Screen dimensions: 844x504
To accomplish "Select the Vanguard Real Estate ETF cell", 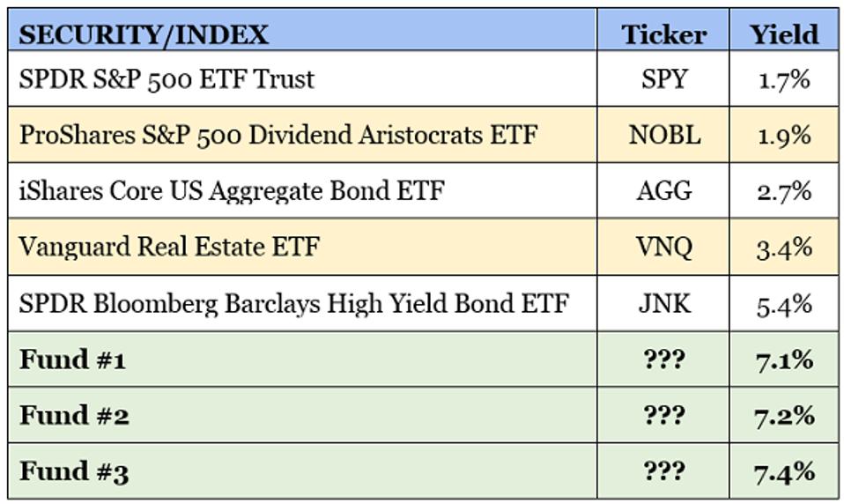I will pyautogui.click(x=169, y=247).
